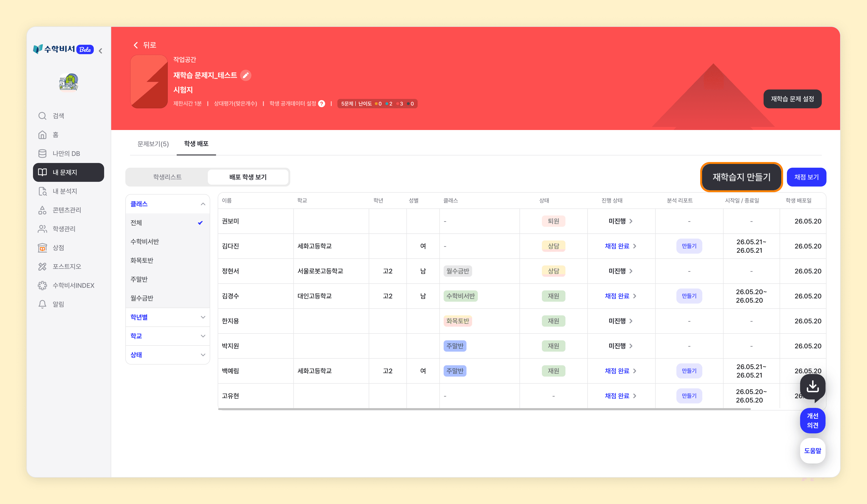Viewport: 867px width, 504px height.
Task: Click the pencil icon to edit worksheet title
Action: 246,75
